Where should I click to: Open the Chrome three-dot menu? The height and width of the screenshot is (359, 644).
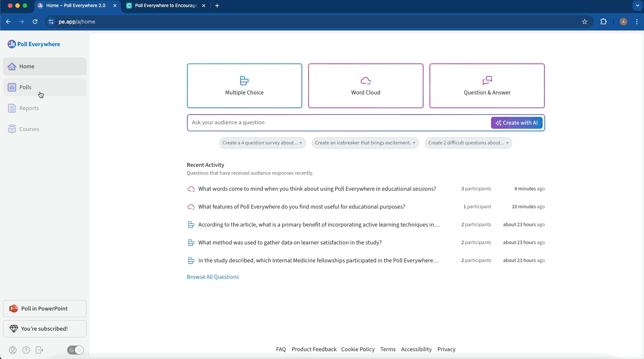click(x=637, y=22)
